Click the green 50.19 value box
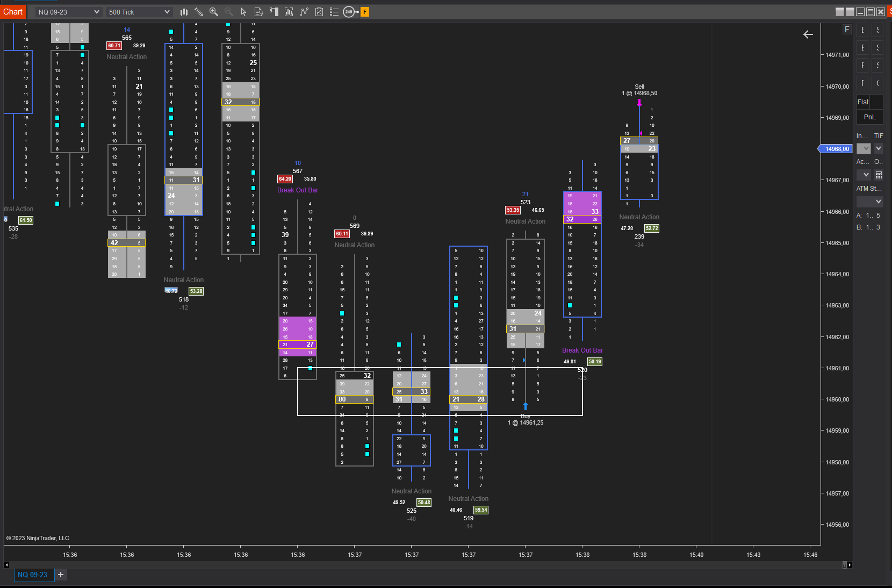This screenshot has height=588, width=892. [x=595, y=362]
